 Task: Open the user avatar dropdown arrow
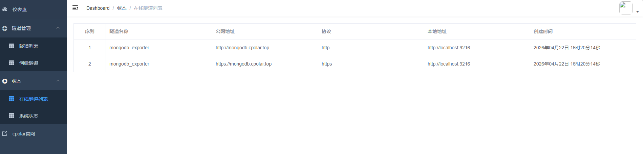(x=638, y=12)
